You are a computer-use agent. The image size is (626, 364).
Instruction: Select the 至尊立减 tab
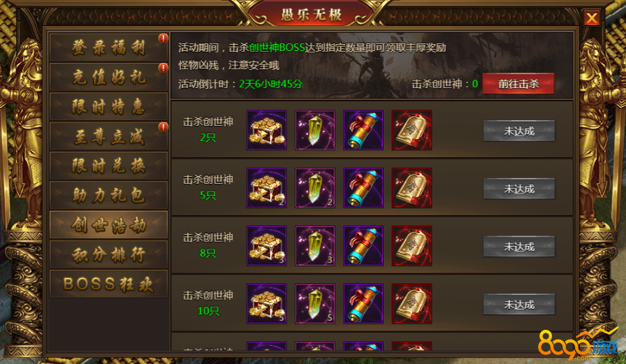tap(108, 136)
